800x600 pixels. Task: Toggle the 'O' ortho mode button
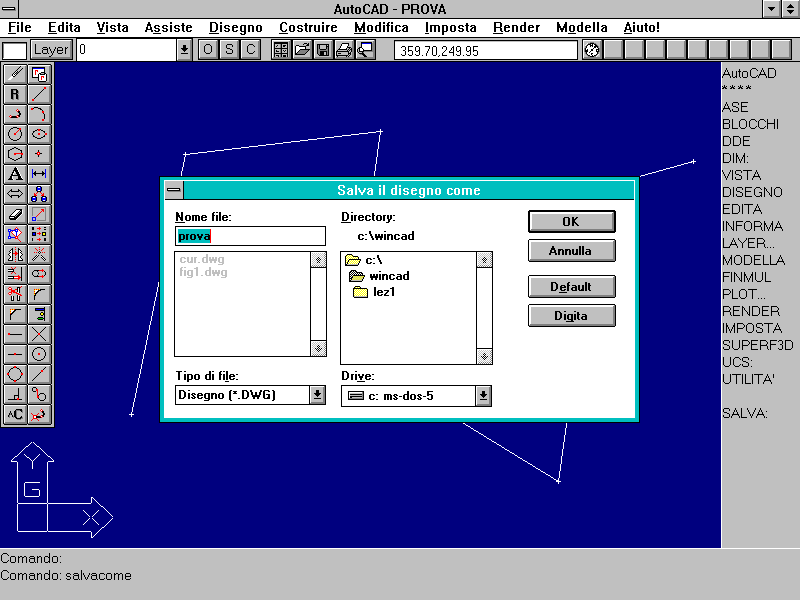(x=208, y=50)
